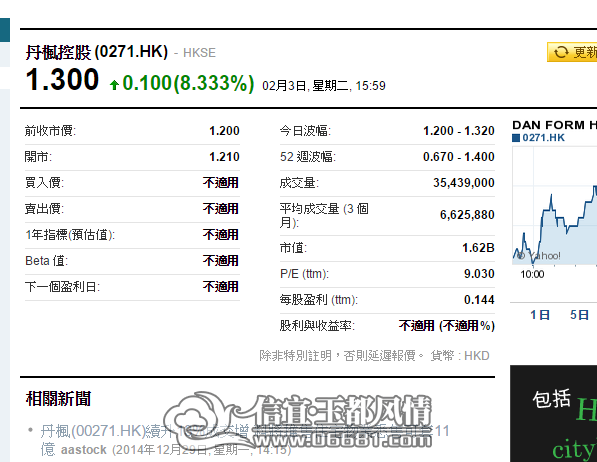Click the 52 週波幅 row label
This screenshot has width=597, height=462.
coord(308,157)
